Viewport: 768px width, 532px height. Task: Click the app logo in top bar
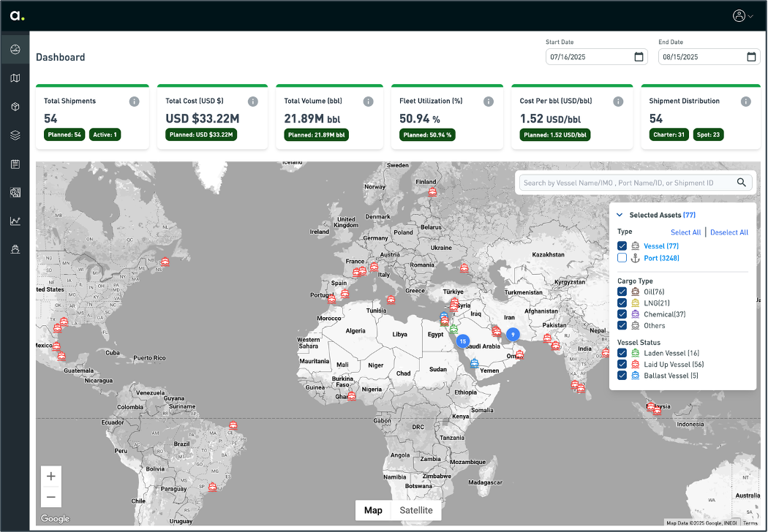[17, 15]
